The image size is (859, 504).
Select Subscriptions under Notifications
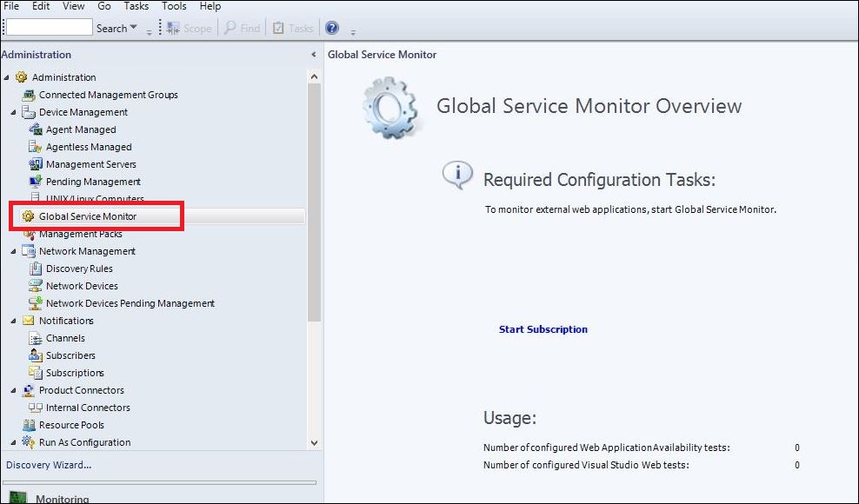click(75, 373)
